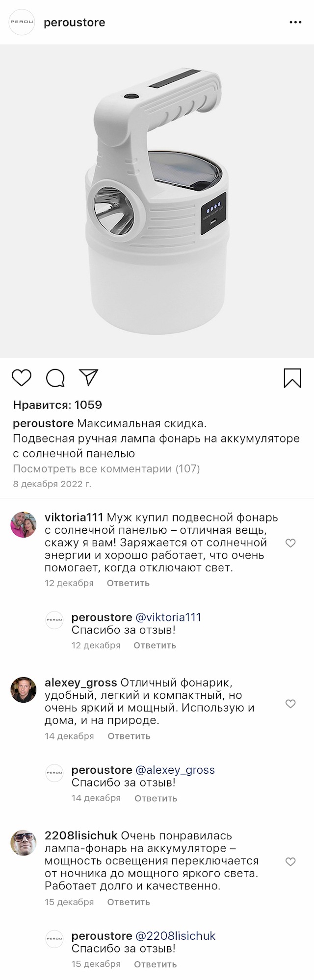
Task: Share the post with the paper plane icon
Action: (89, 377)
